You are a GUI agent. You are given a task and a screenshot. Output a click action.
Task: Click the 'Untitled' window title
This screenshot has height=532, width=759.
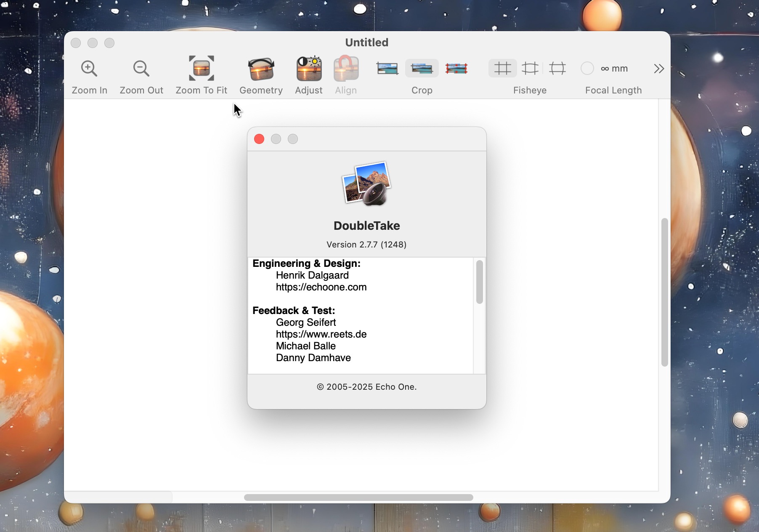tap(367, 43)
